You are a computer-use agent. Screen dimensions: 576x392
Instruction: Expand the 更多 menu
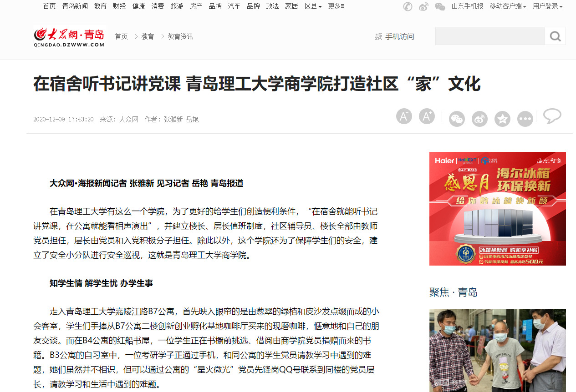click(x=336, y=6)
